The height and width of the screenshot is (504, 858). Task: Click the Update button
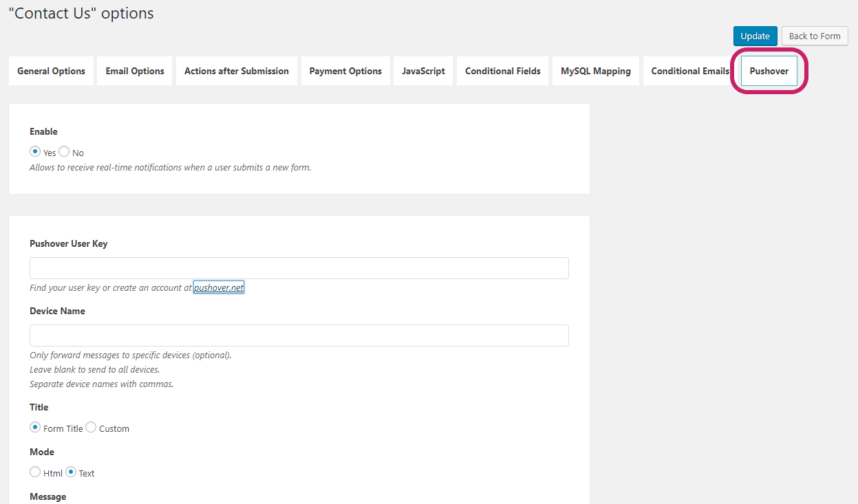pos(755,36)
